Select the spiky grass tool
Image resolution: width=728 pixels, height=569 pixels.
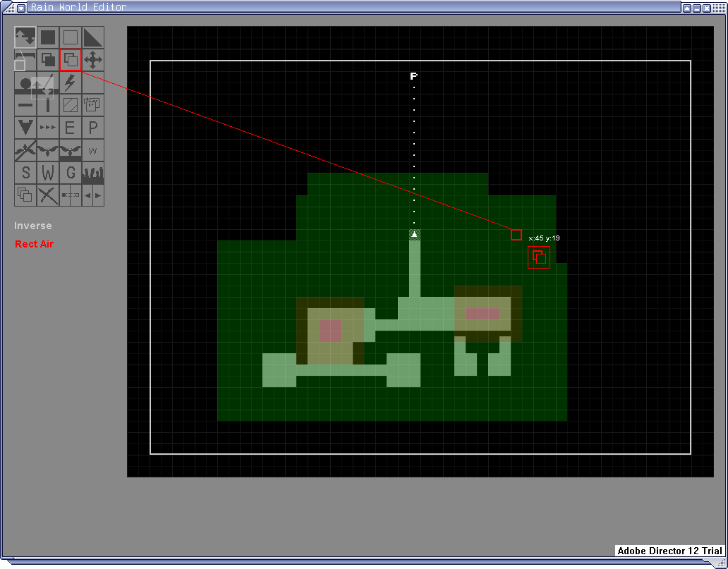tap(92, 173)
